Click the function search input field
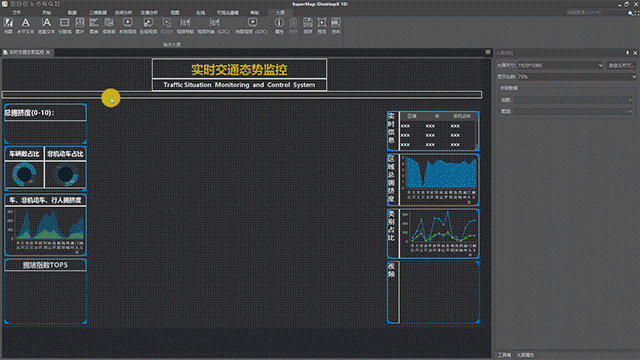This screenshot has width=640, height=360. 596,13
